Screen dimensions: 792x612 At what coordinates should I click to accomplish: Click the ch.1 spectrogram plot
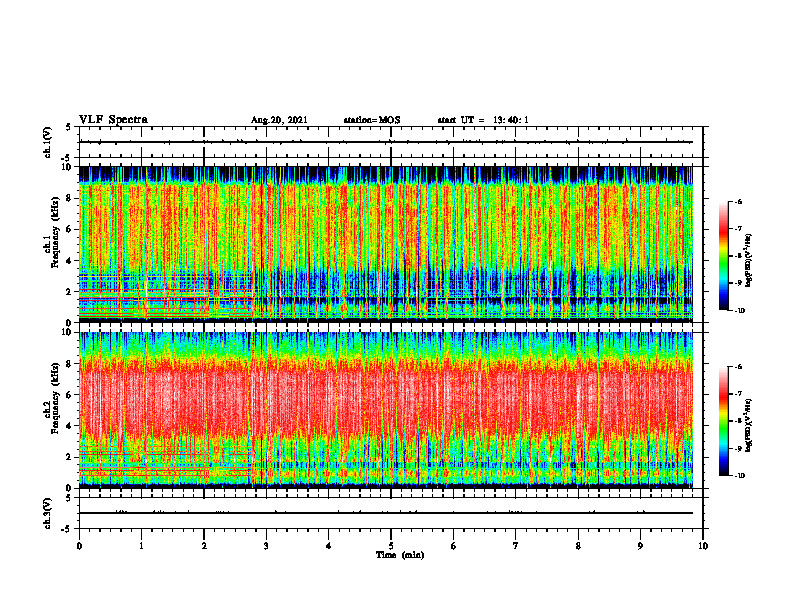point(385,244)
